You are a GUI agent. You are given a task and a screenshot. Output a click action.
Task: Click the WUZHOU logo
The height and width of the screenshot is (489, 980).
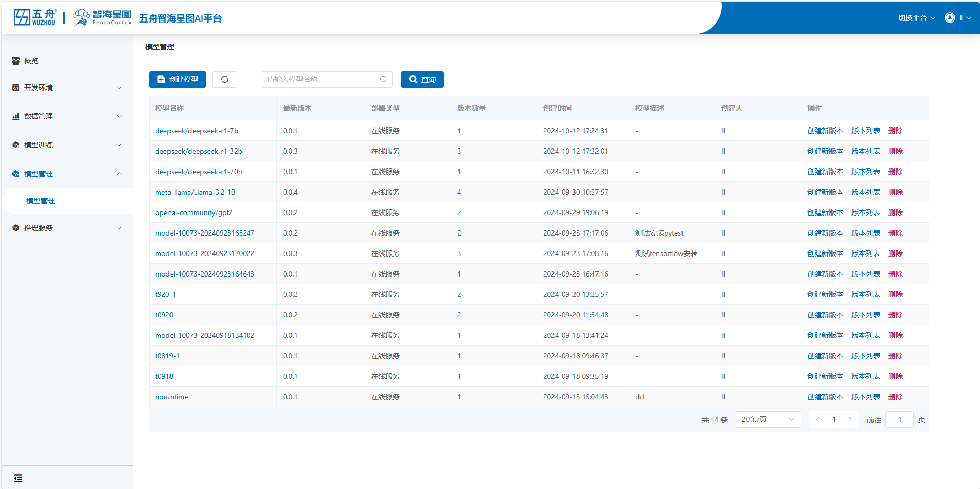point(35,17)
